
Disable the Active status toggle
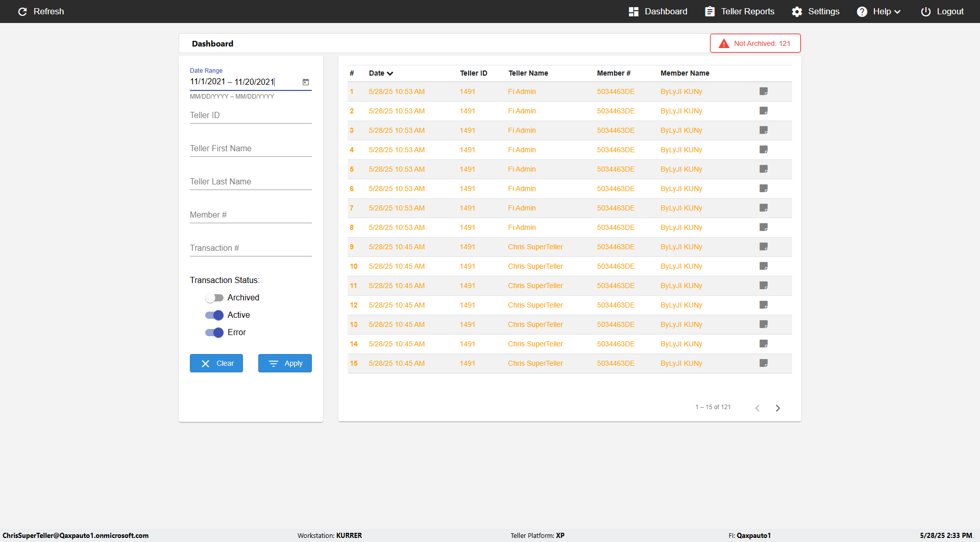214,315
